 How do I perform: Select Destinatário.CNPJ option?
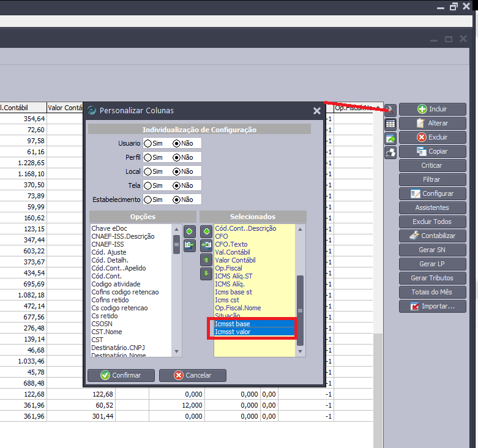click(x=118, y=348)
